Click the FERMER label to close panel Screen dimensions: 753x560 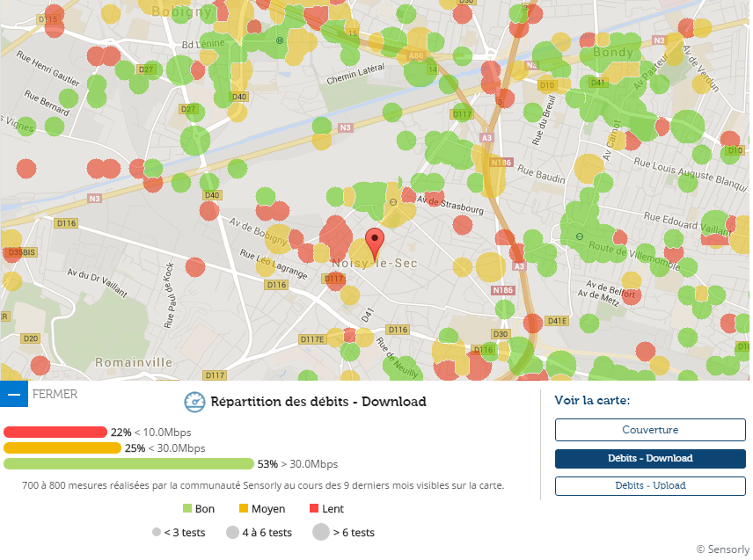tap(55, 394)
